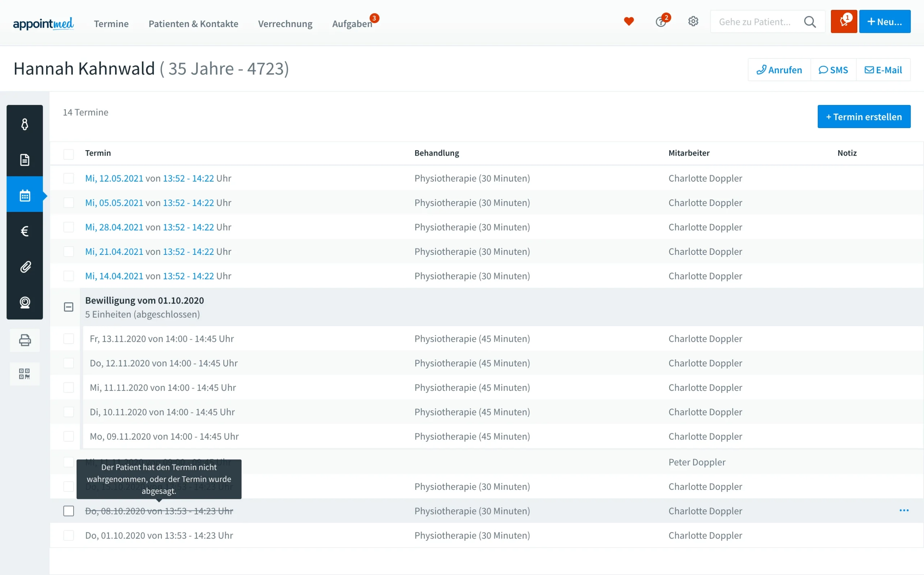This screenshot has height=575, width=924.
Task: Open the Mi, 28.04.2021 appointment link
Action: (x=114, y=227)
